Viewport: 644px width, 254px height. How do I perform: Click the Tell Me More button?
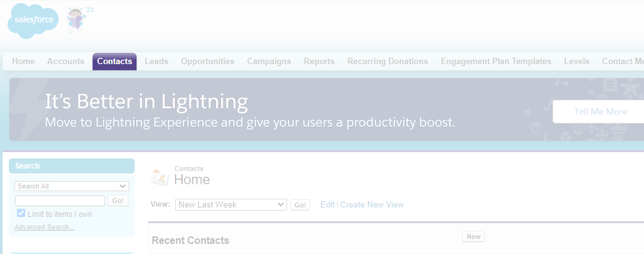[x=600, y=112]
